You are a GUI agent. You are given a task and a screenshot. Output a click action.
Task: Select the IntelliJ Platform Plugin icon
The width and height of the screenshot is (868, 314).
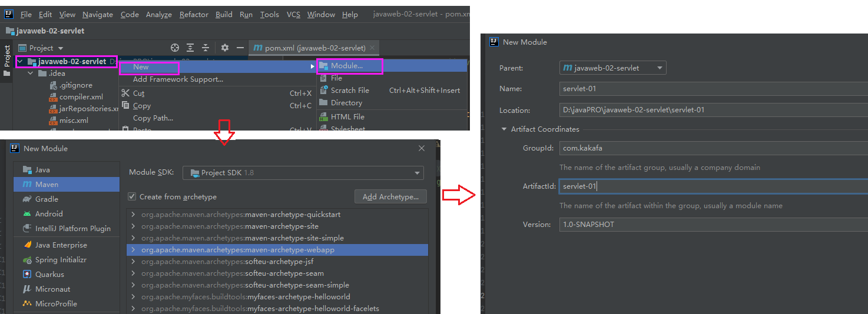click(x=27, y=228)
